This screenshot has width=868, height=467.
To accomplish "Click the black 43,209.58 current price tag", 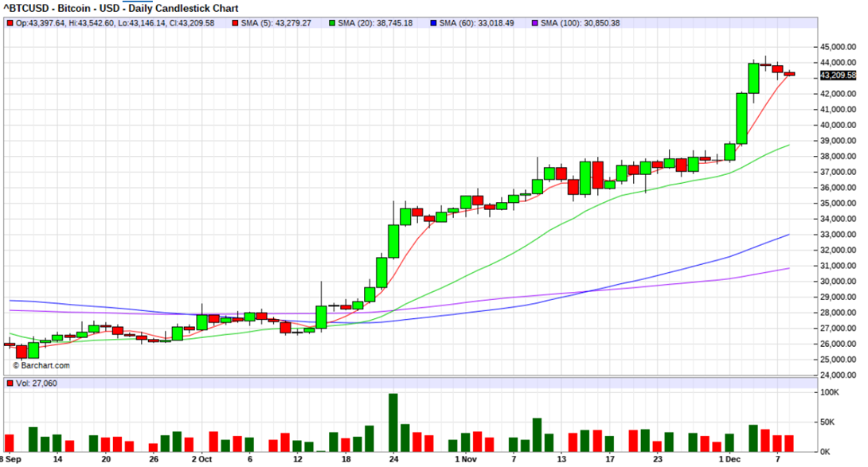I will (838, 76).
